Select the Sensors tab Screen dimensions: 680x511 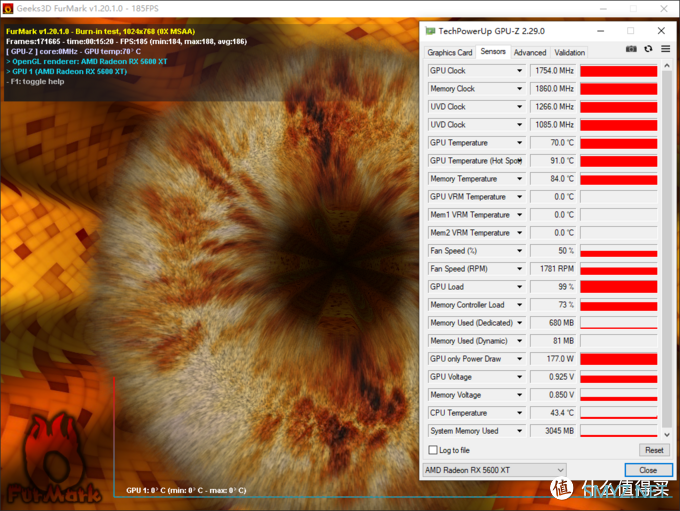pyautogui.click(x=493, y=52)
